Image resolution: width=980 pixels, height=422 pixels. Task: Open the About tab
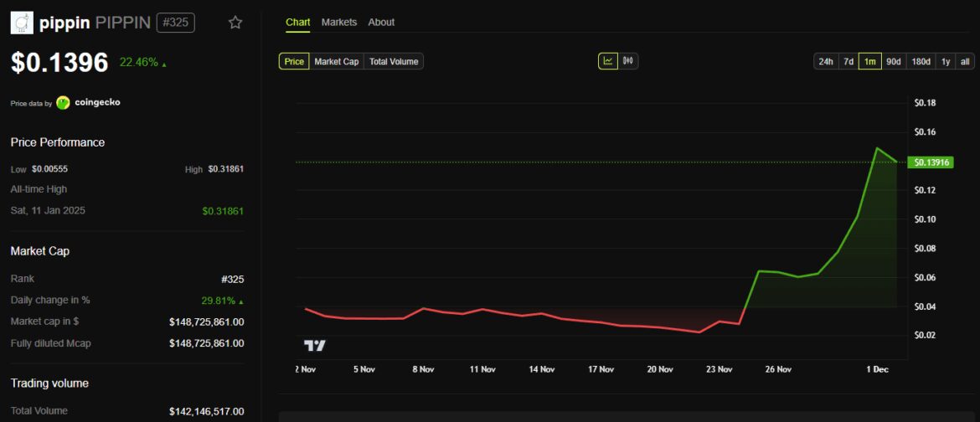point(381,22)
